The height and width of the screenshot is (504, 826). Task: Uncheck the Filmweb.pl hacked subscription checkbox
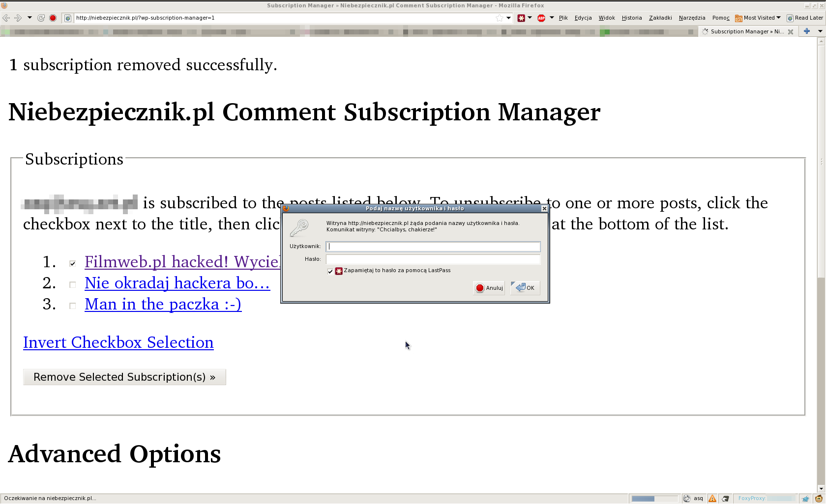pyautogui.click(x=73, y=264)
